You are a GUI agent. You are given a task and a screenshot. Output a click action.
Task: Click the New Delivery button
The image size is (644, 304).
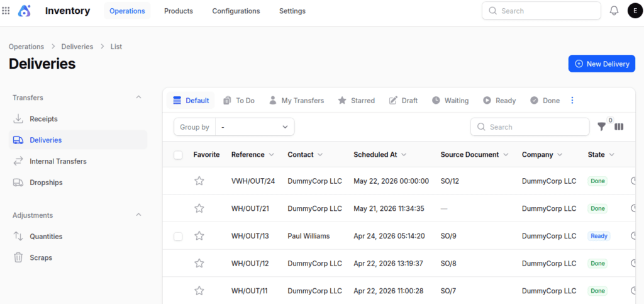pos(602,64)
